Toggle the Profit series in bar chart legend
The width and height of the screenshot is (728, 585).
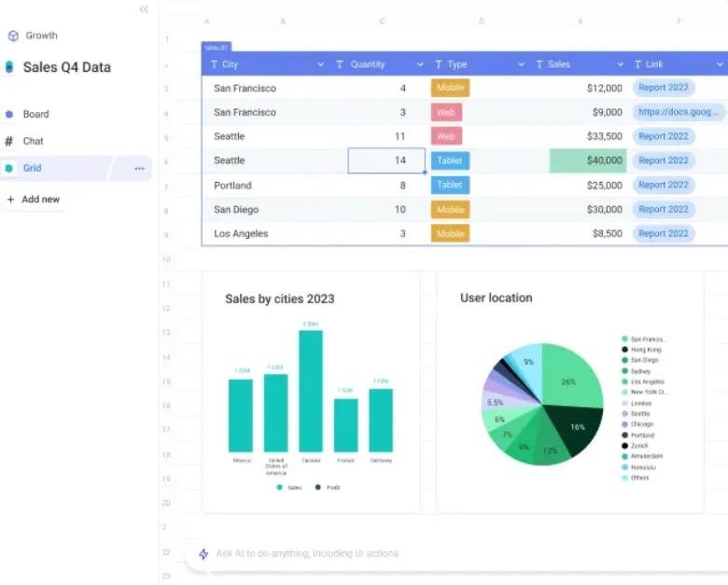(328, 487)
